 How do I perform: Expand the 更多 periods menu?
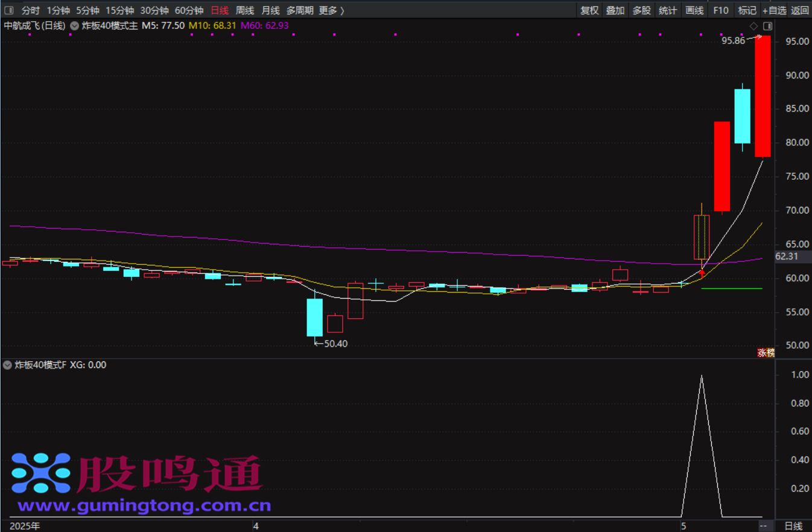click(x=331, y=10)
